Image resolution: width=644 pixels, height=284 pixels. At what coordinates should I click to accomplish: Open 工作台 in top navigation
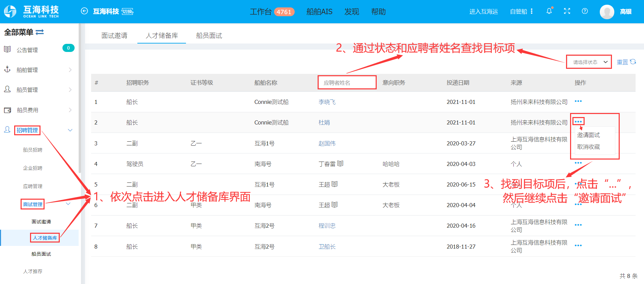point(261,12)
